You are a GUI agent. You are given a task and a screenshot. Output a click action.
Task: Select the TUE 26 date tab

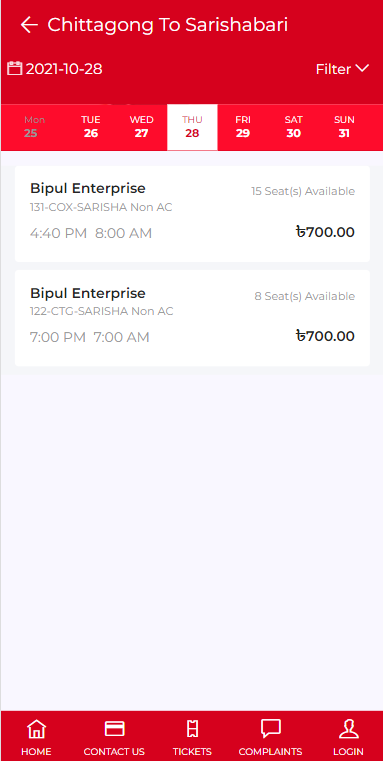click(91, 127)
